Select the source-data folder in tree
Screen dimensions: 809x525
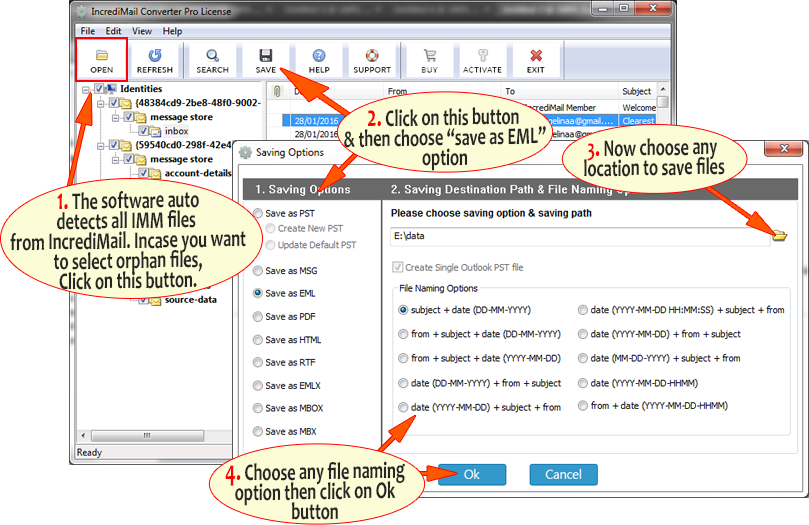(x=190, y=300)
